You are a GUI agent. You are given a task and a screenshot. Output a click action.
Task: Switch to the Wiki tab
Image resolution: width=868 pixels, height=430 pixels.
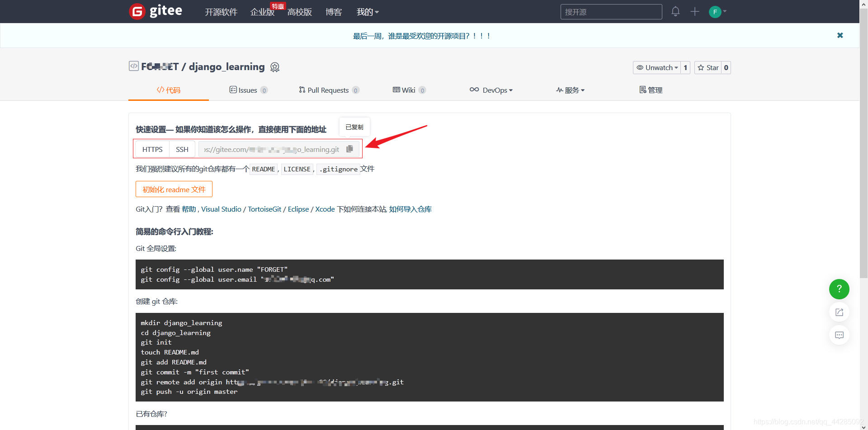[x=409, y=90]
